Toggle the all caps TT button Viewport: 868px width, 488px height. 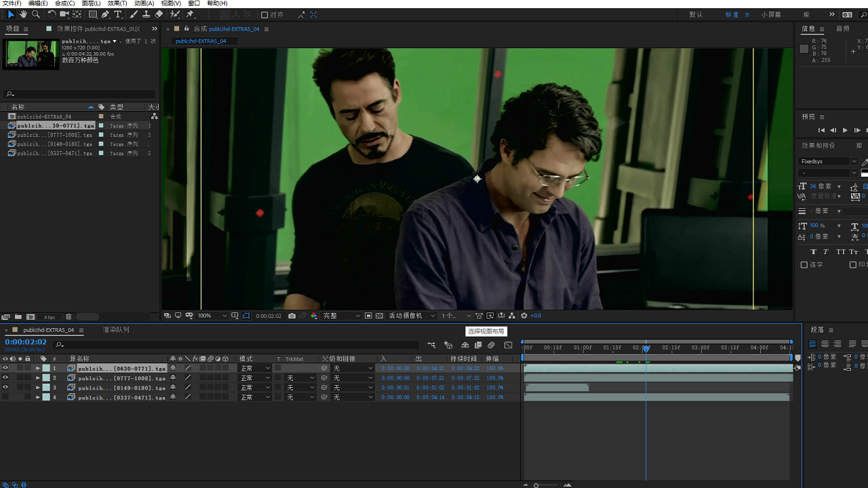(841, 251)
